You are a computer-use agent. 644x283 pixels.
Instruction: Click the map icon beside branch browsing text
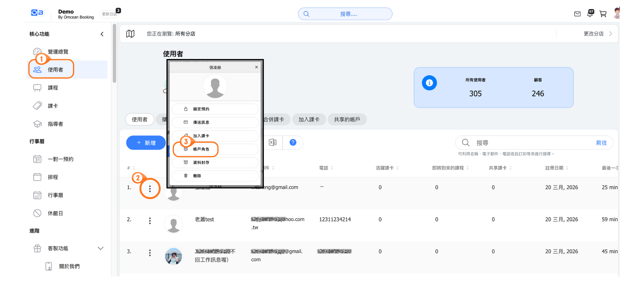[130, 34]
